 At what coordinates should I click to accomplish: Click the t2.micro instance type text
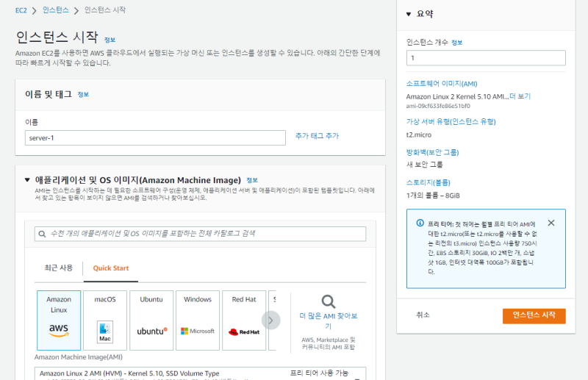pos(419,135)
